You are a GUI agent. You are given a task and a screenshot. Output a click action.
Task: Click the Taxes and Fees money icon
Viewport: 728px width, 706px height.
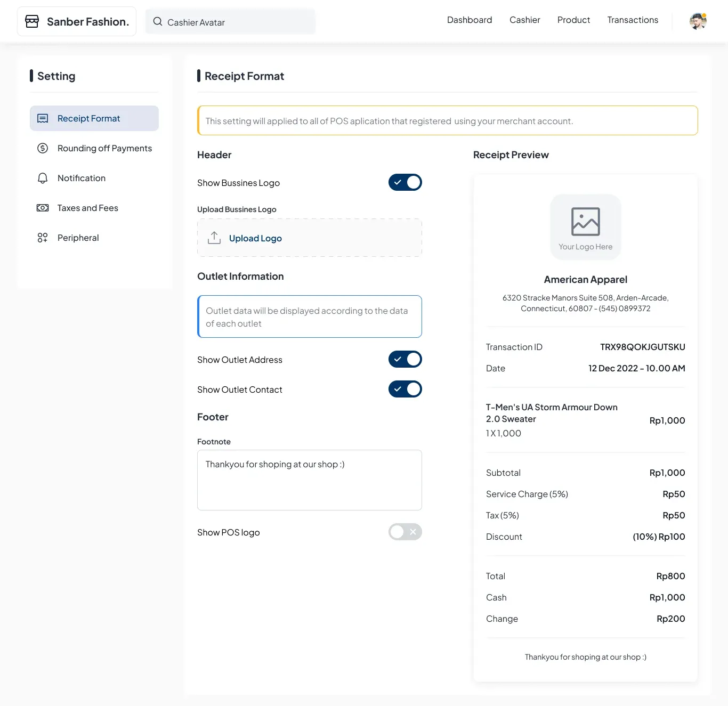43,208
